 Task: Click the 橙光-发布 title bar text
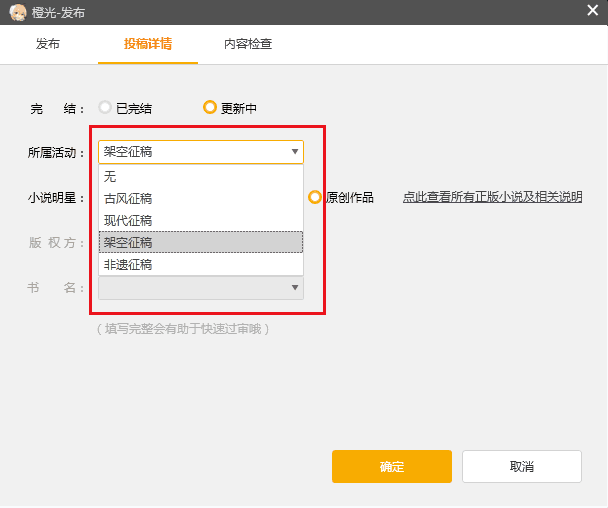(x=58, y=12)
